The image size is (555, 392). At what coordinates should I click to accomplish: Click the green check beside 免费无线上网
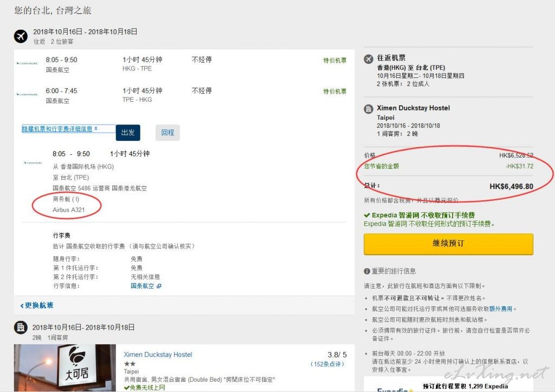(126, 388)
